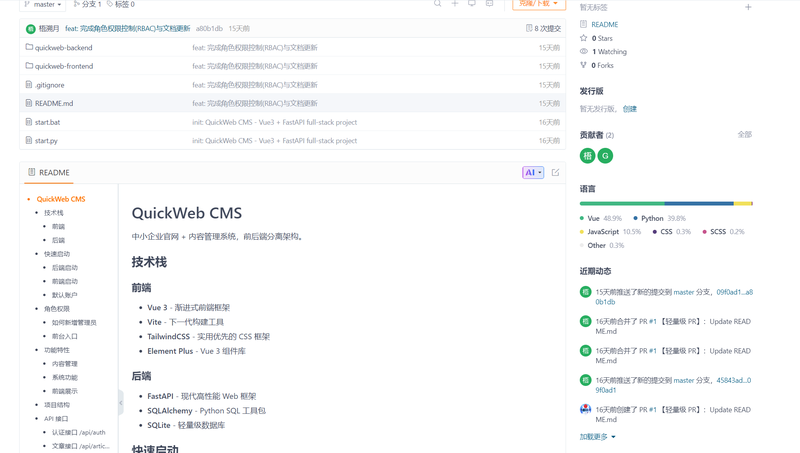Click the file icon beside start.py

29,140
